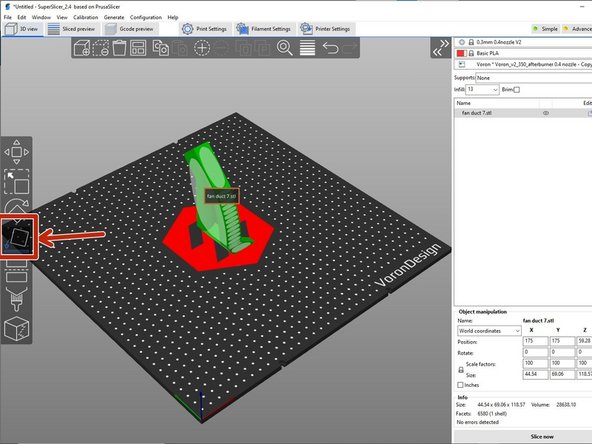
Task: Switch to the 3D view tab
Action: click(x=22, y=29)
